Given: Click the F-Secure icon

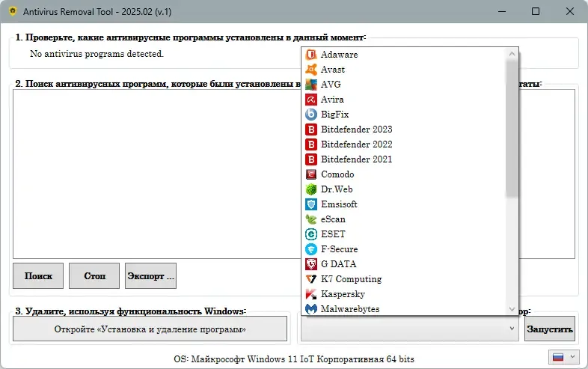Looking at the screenshot, I should coord(311,249).
